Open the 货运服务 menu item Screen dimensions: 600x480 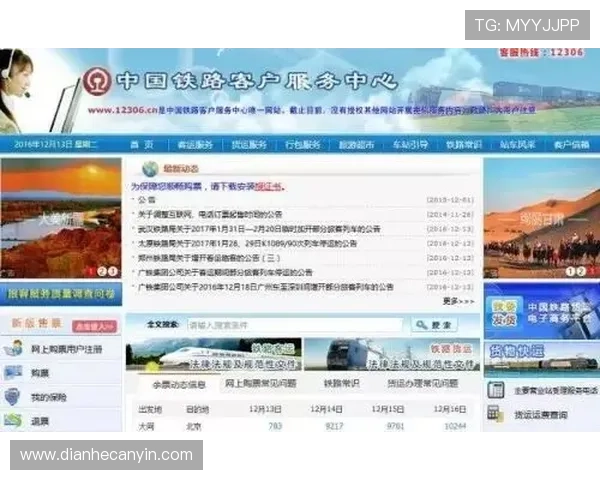tap(249, 145)
